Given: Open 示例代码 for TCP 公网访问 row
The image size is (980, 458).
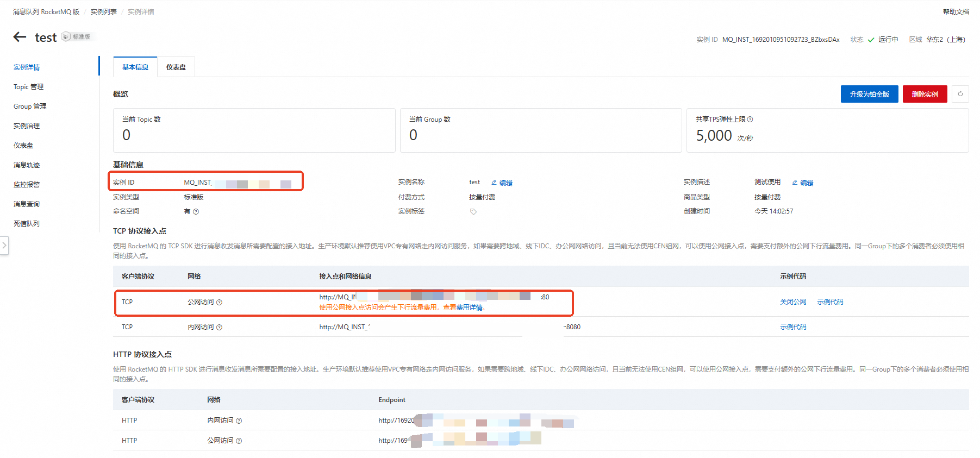Looking at the screenshot, I should (830, 302).
